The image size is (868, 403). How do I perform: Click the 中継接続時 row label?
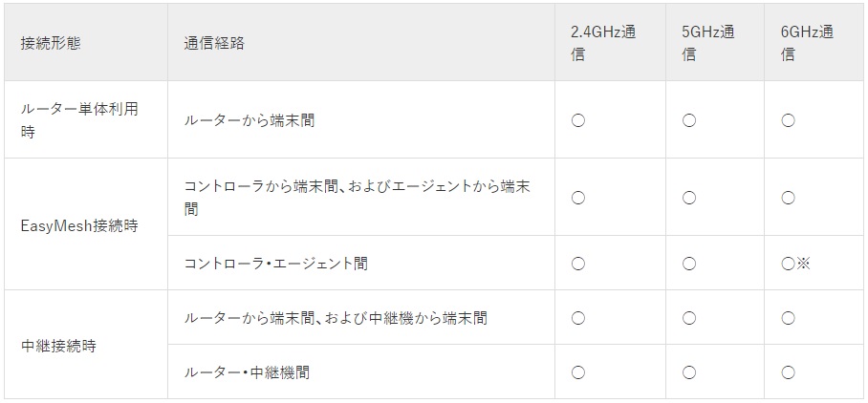pyautogui.click(x=58, y=346)
